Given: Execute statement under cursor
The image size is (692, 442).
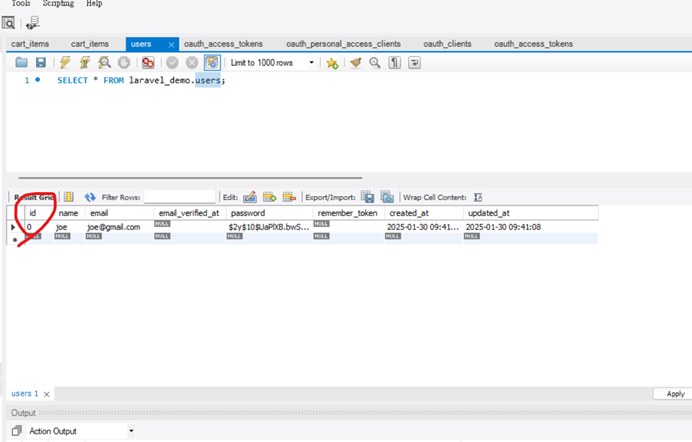Looking at the screenshot, I should [x=85, y=63].
